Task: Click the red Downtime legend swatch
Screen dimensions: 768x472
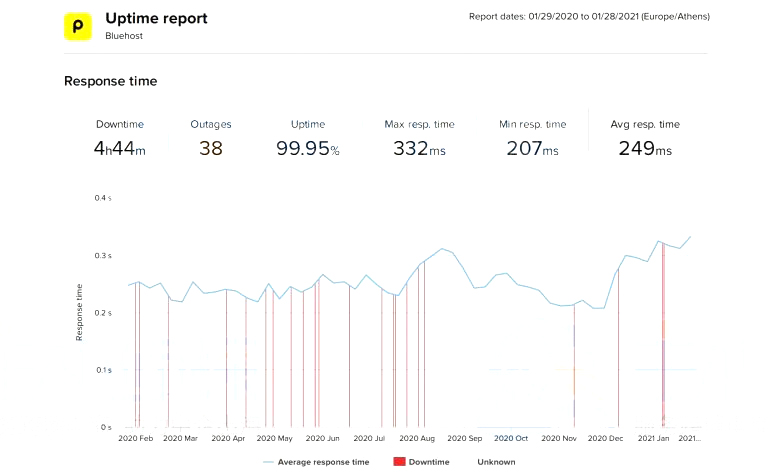Action: coord(398,462)
